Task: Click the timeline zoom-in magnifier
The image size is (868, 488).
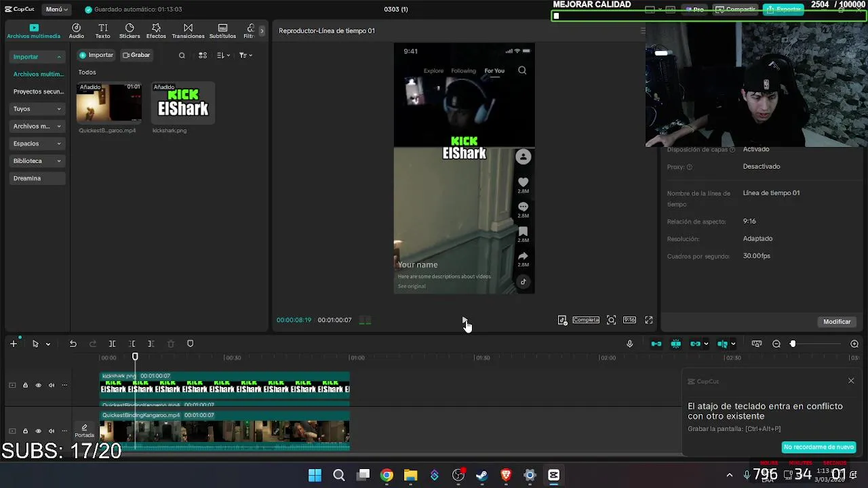Action: [x=854, y=344]
